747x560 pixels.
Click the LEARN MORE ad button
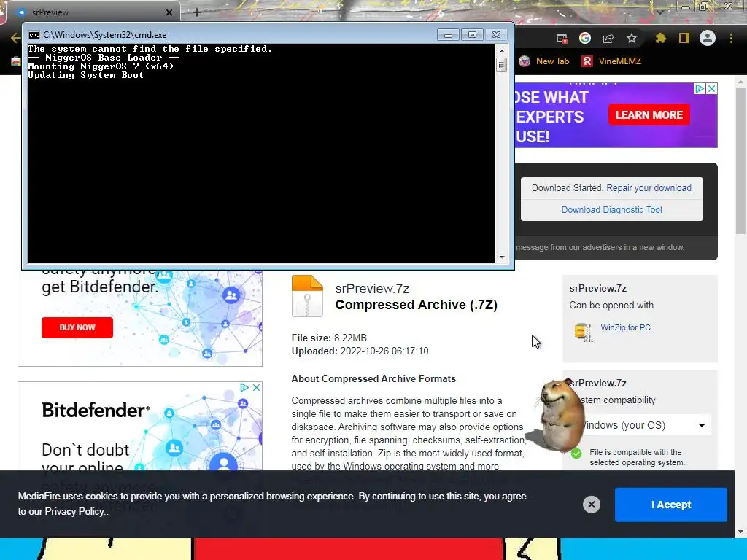[x=649, y=114]
